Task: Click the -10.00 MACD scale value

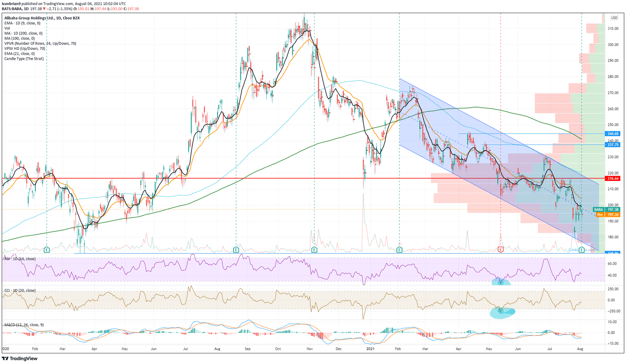Action: pyautogui.click(x=613, y=343)
